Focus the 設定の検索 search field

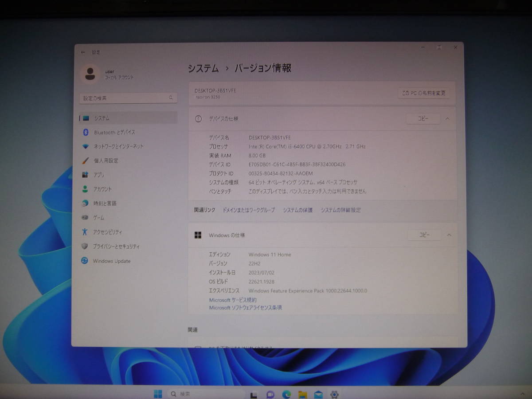click(129, 98)
